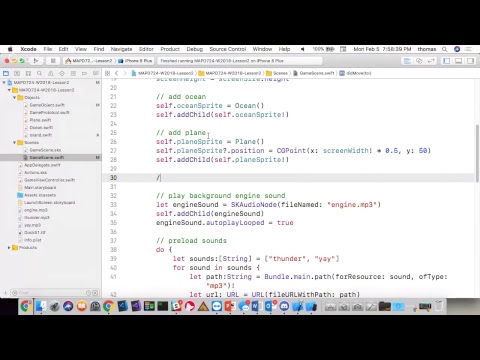Viewport: 480px width, 360px height.
Task: Open the Editor menu
Action: pos(146,49)
